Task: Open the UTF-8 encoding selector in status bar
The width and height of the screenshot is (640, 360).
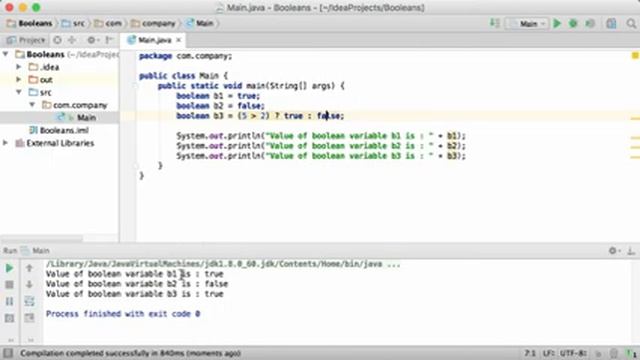Action: pyautogui.click(x=573, y=353)
